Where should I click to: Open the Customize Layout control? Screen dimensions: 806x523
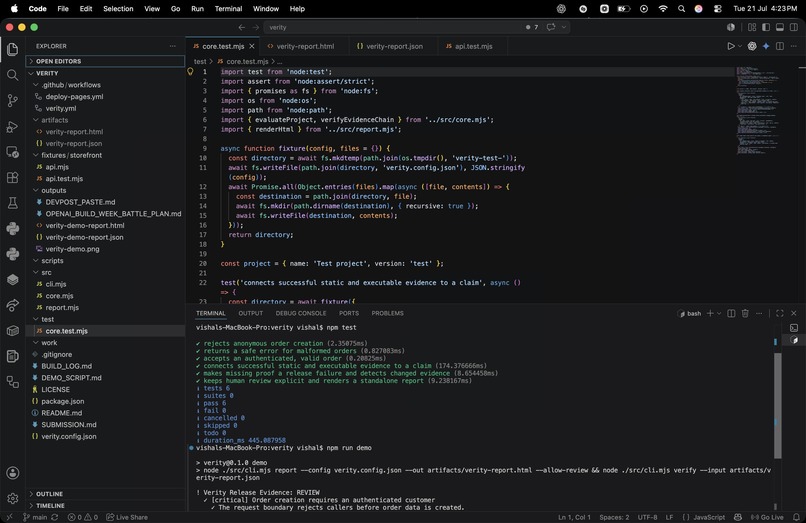pos(752,27)
